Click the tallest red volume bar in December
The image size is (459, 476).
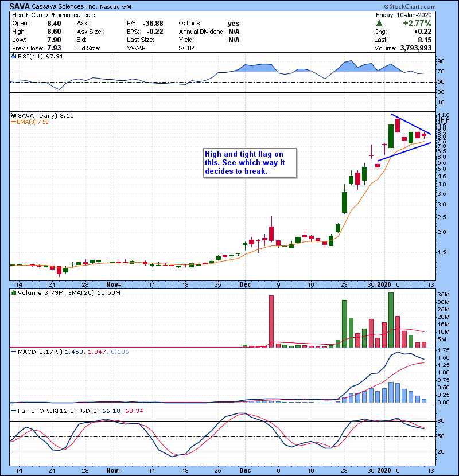271,322
